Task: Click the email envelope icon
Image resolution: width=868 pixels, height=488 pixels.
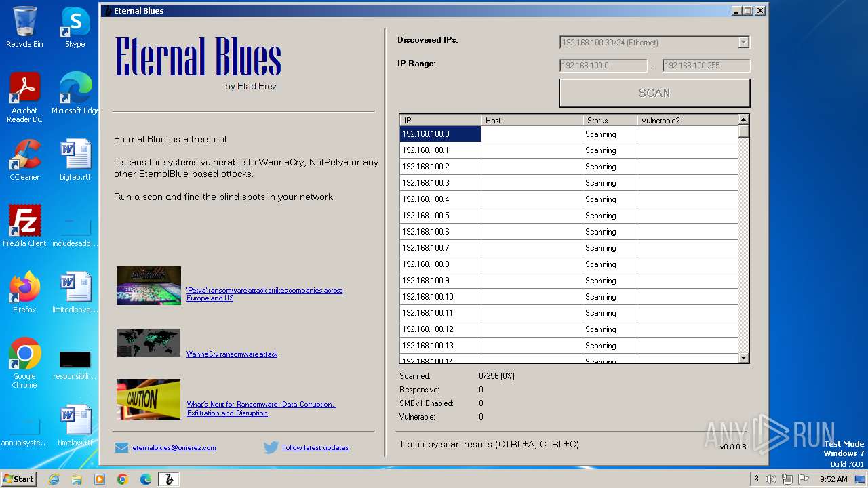Action: tap(122, 447)
